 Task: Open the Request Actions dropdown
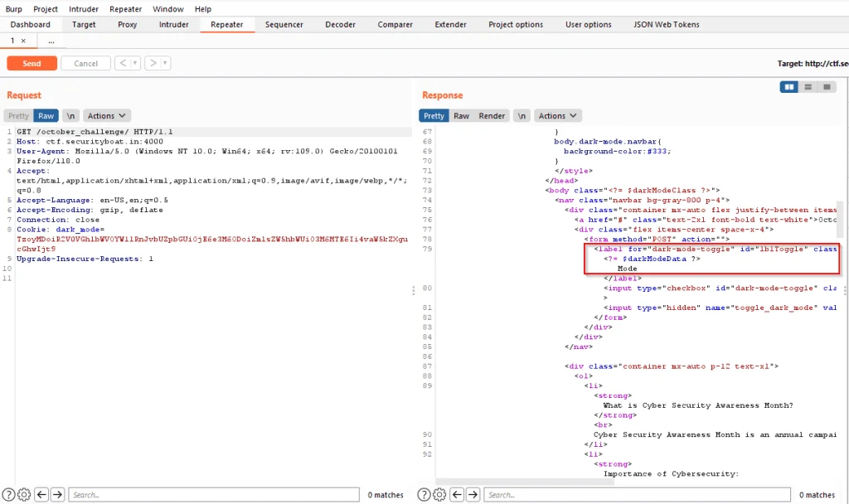click(x=107, y=116)
